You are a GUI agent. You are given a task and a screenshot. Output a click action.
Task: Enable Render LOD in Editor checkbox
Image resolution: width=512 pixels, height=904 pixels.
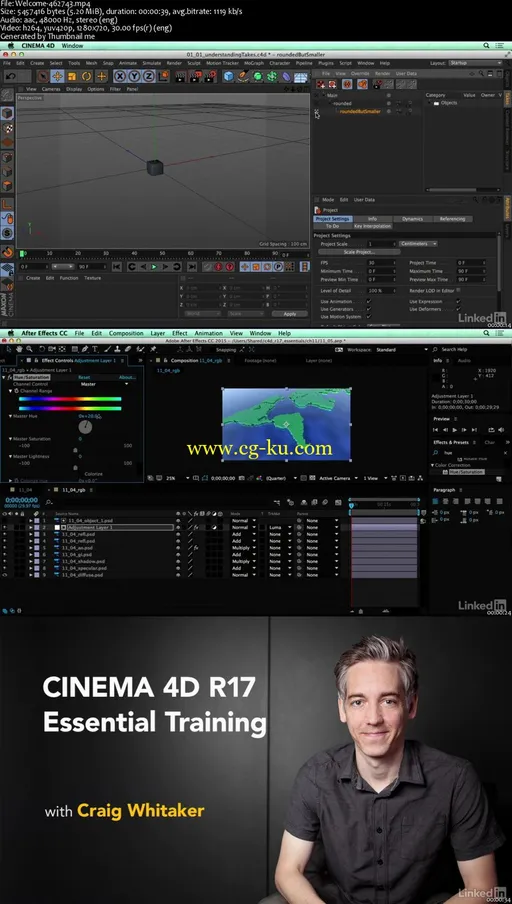point(458,291)
